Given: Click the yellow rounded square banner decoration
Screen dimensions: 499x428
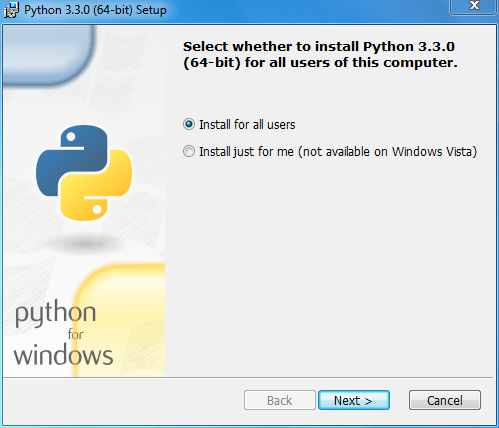Looking at the screenshot, I should coord(119,320).
